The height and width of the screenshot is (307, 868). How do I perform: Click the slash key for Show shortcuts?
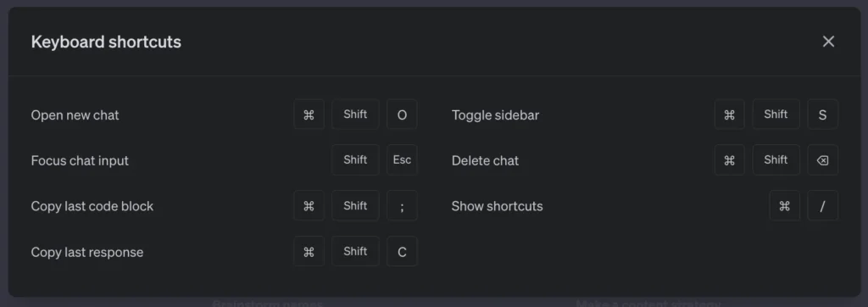(x=822, y=205)
